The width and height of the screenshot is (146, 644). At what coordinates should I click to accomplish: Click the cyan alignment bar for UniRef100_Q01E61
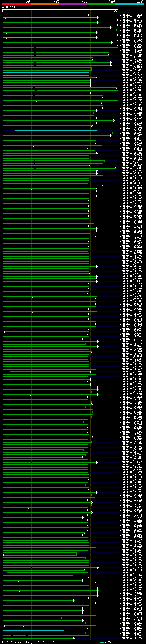click(56, 130)
